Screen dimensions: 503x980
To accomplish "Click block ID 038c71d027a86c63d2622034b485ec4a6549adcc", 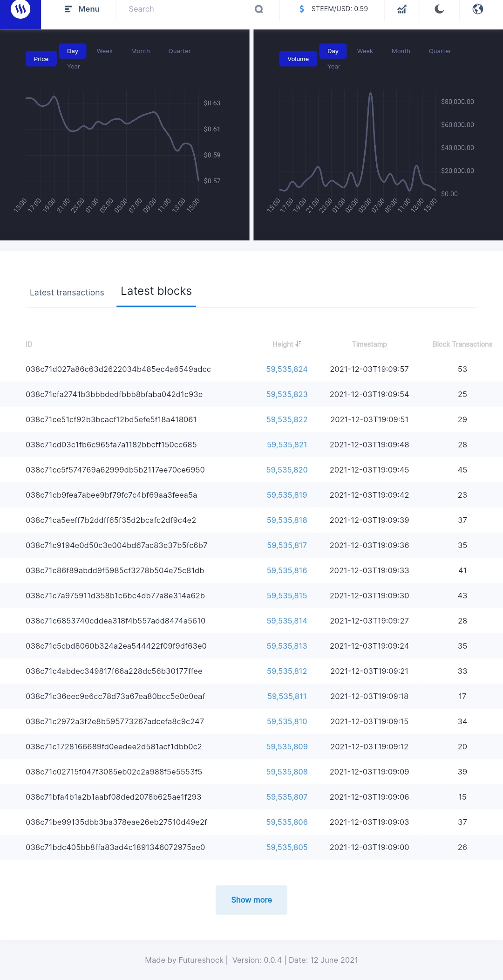I will click(118, 369).
